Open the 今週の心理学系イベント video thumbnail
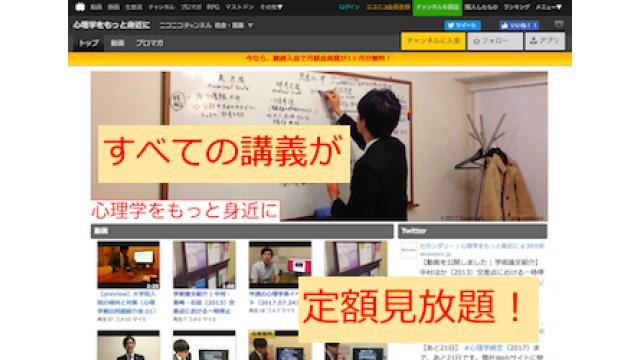 click(280, 265)
